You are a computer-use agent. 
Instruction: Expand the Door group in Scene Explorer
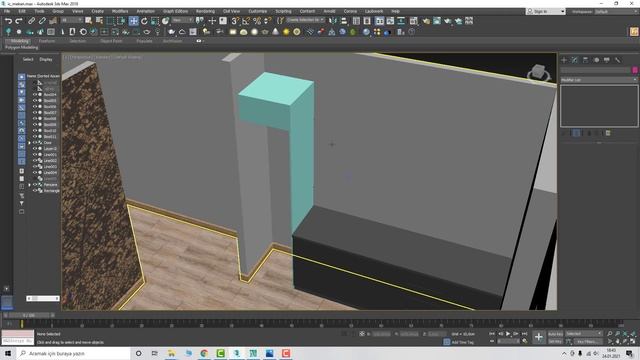29,143
